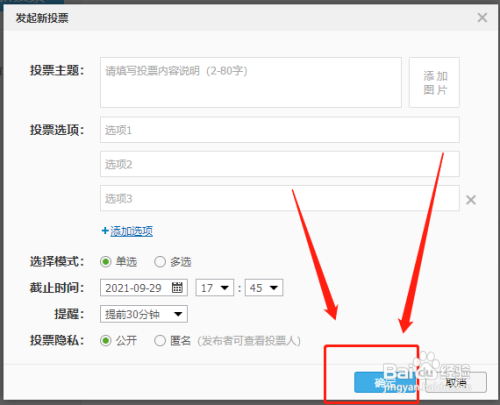Select the 单选 radio button

[106, 262]
